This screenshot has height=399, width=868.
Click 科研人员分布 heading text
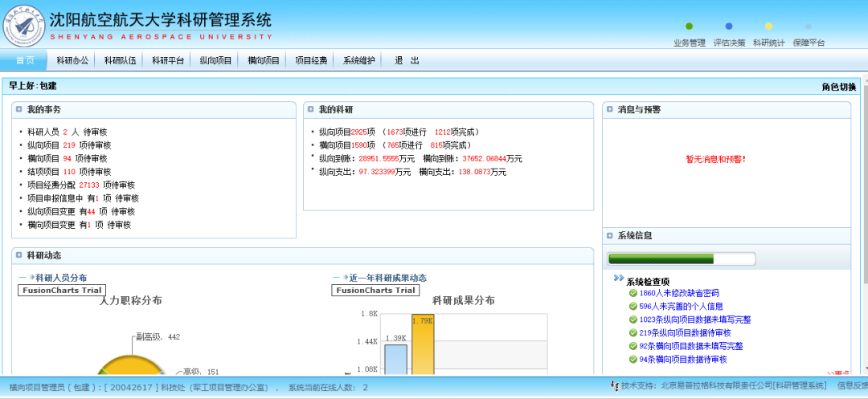[x=61, y=278]
